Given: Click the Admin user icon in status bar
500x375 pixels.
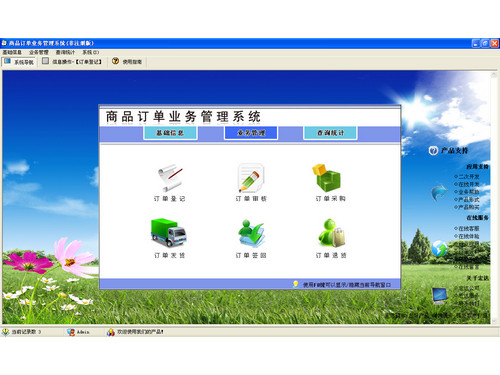Looking at the screenshot, I should click(71, 332).
